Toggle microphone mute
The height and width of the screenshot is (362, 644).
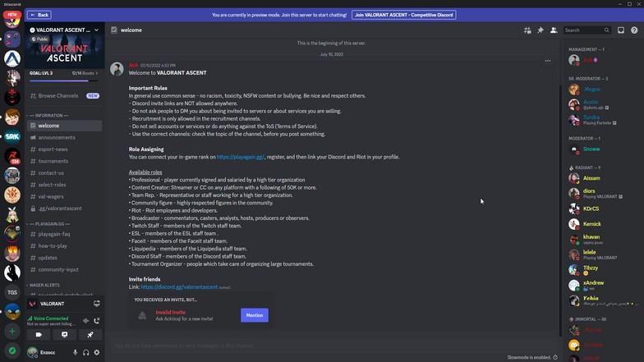(x=75, y=352)
